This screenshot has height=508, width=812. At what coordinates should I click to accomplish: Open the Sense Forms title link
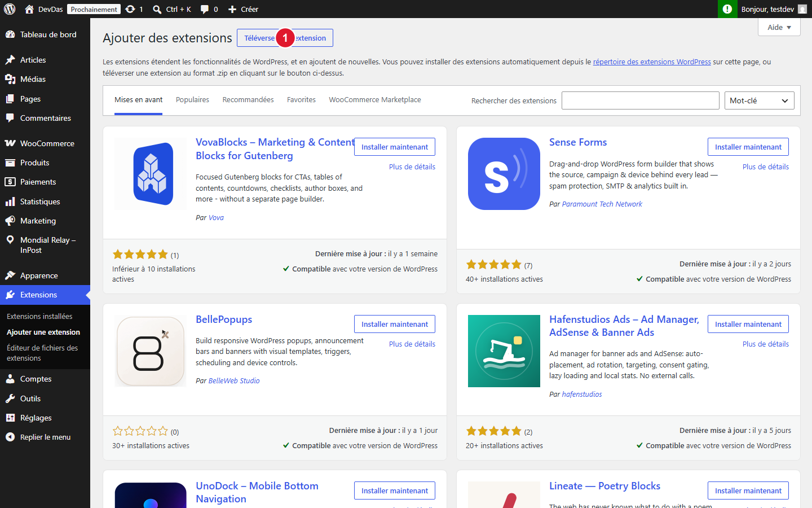(578, 142)
